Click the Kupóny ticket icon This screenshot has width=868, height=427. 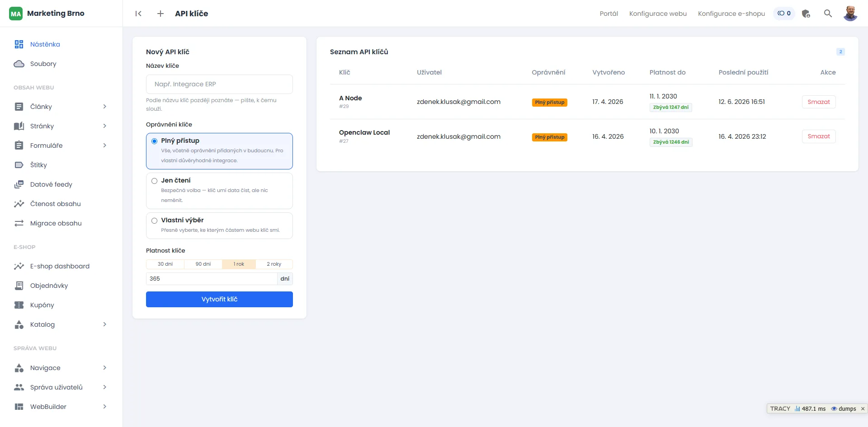click(19, 305)
